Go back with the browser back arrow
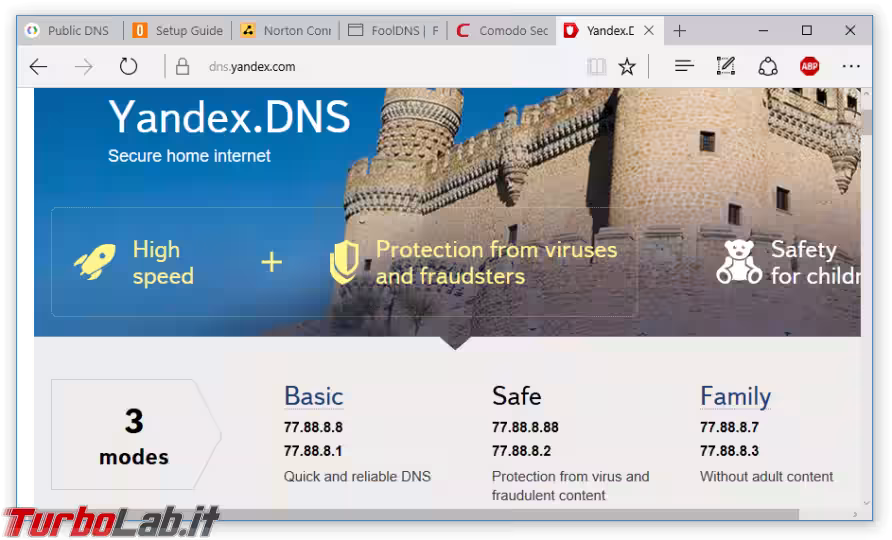Image resolution: width=892 pixels, height=540 pixels. point(38,67)
